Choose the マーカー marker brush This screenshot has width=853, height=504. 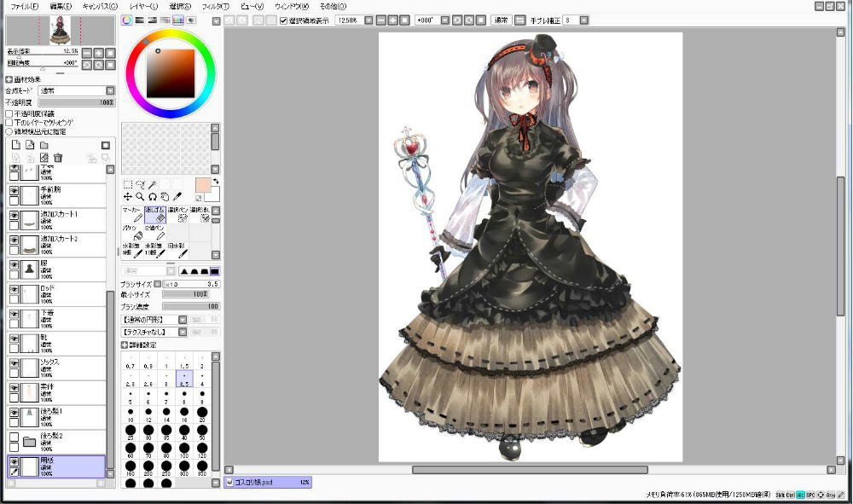(x=131, y=214)
